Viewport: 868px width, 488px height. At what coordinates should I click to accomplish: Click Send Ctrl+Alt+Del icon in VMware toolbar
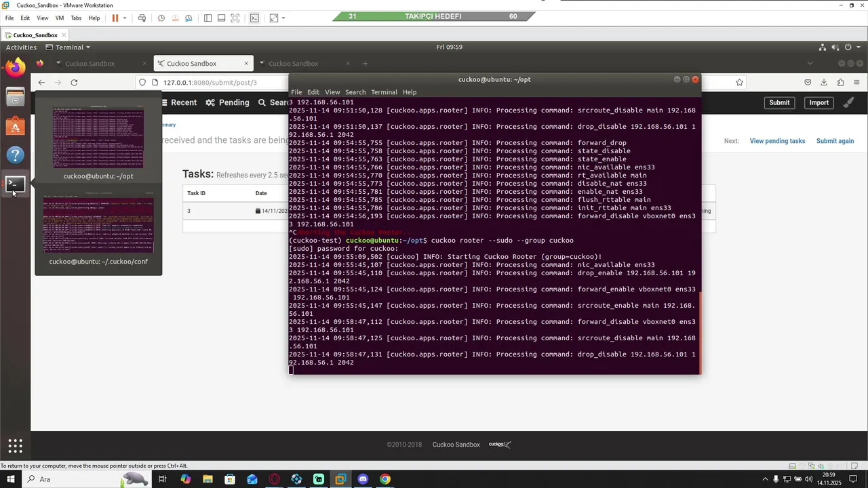(142, 18)
